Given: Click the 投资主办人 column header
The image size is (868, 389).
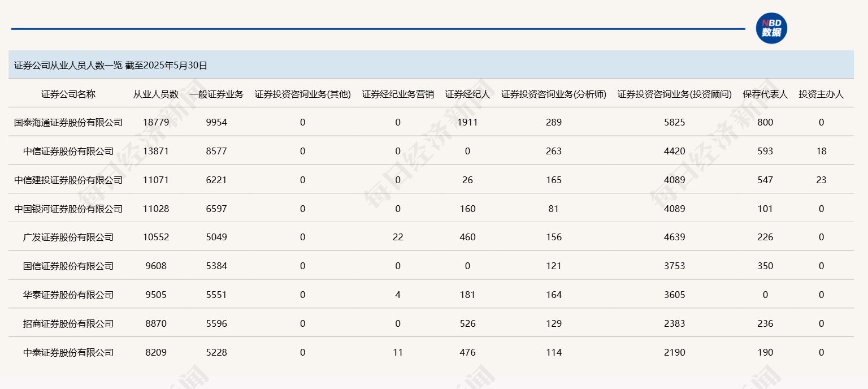Looking at the screenshot, I should 821,94.
